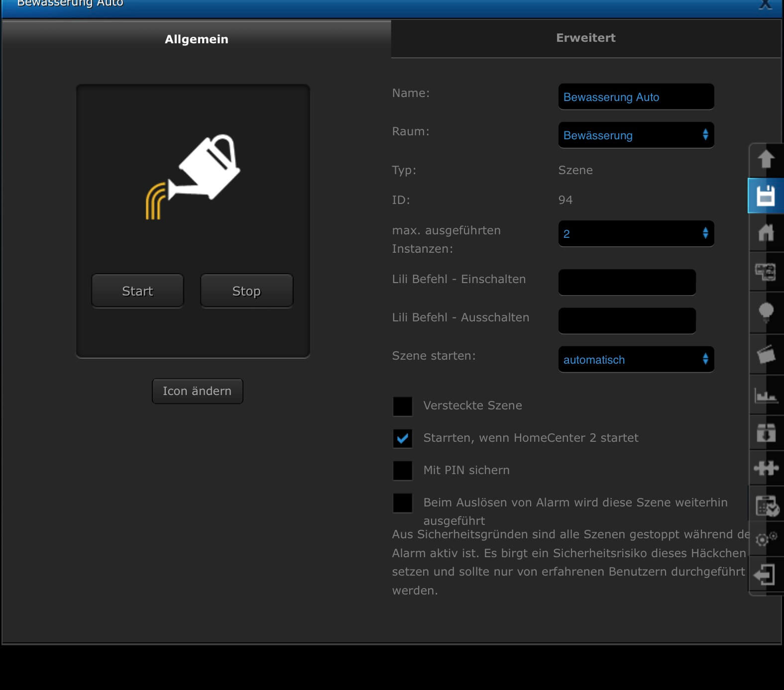Enable the Mit PIN sichern checkbox

[402, 471]
